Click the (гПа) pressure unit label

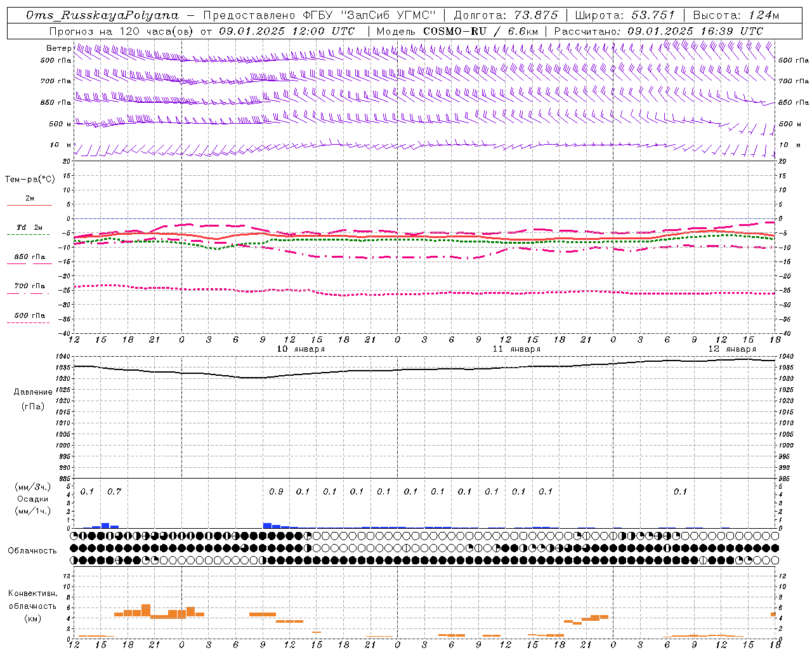pyautogui.click(x=33, y=407)
